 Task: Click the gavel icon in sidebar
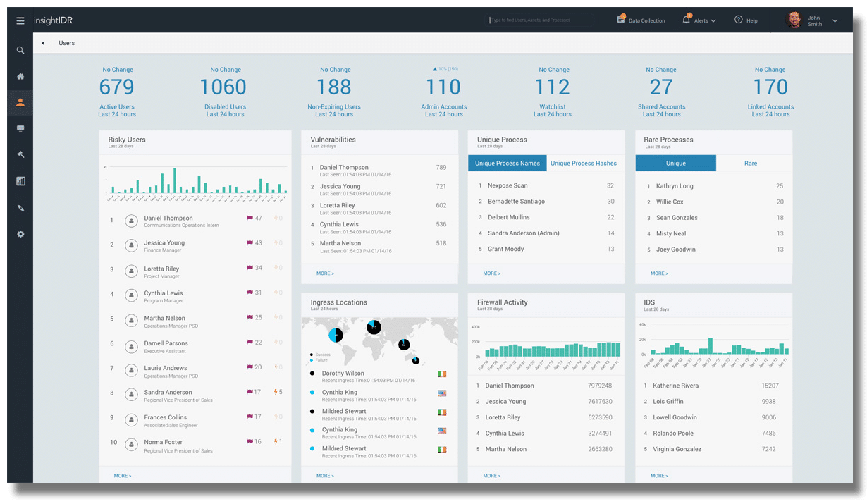20,154
